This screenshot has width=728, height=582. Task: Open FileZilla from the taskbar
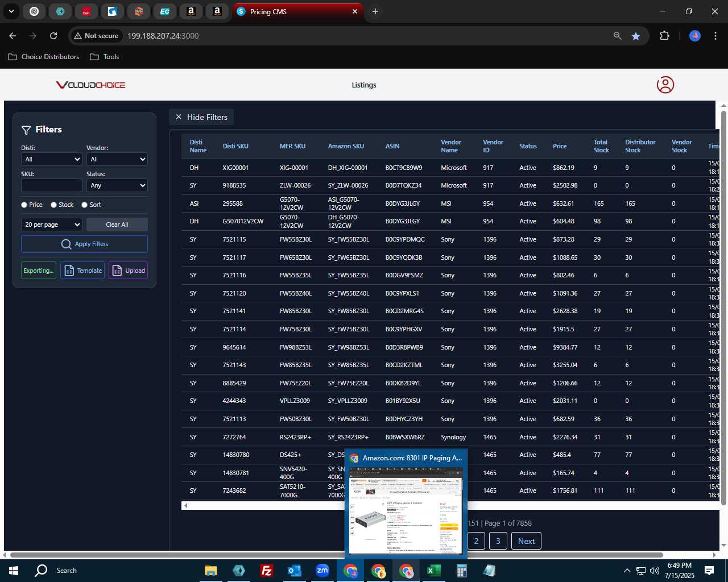tap(266, 571)
